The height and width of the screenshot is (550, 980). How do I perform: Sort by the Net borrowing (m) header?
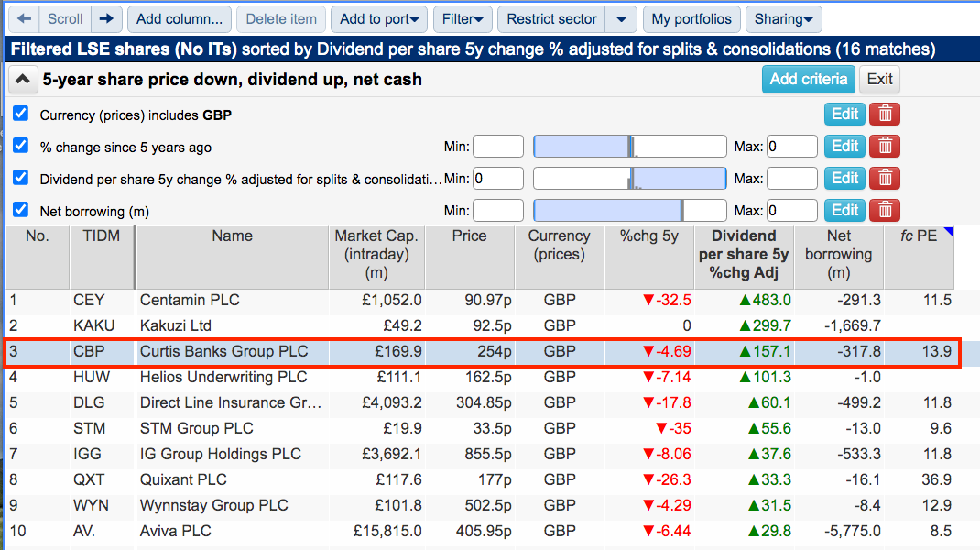point(839,258)
